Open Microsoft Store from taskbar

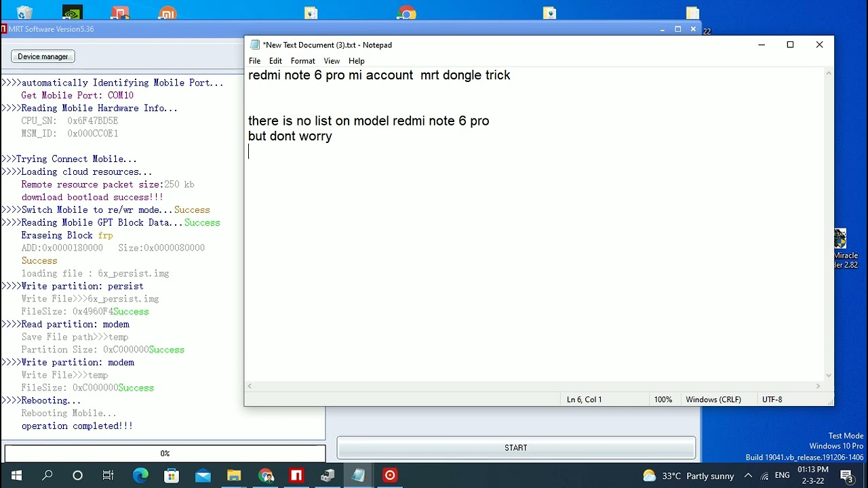(x=172, y=476)
